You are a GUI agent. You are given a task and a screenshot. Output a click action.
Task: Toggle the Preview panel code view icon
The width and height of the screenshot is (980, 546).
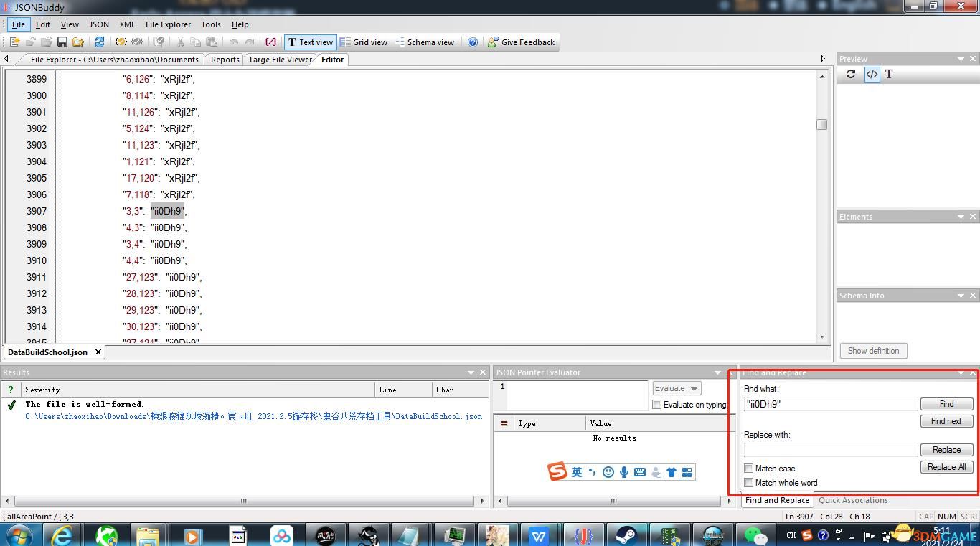tap(872, 74)
